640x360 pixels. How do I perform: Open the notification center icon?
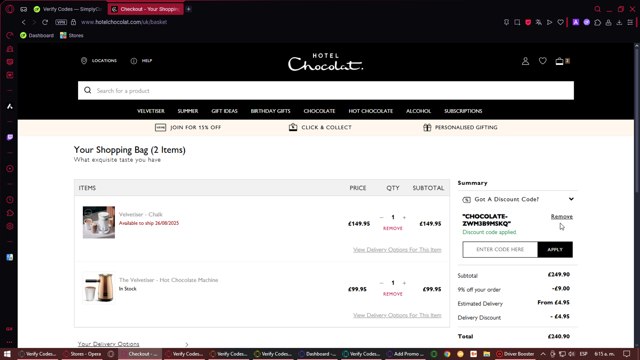627,354
